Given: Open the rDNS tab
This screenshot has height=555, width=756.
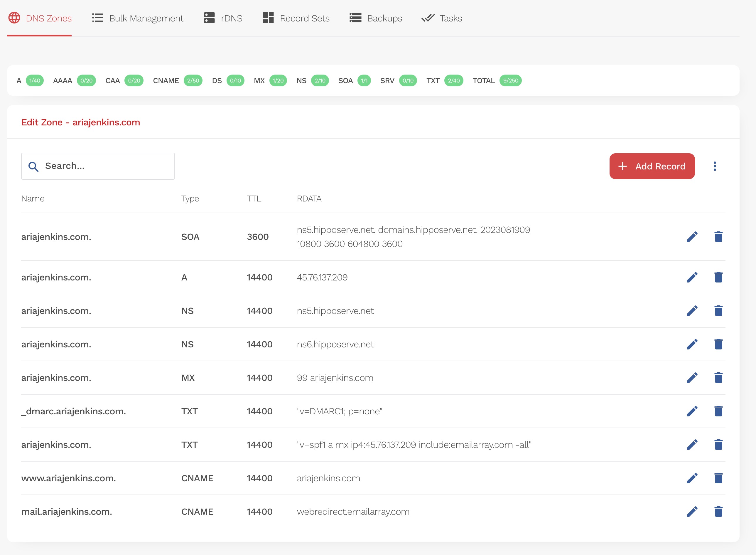Looking at the screenshot, I should pos(223,18).
